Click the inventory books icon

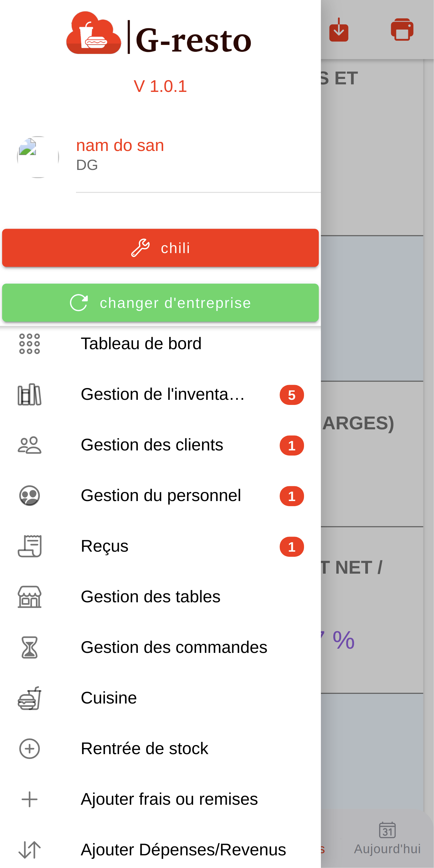click(30, 395)
